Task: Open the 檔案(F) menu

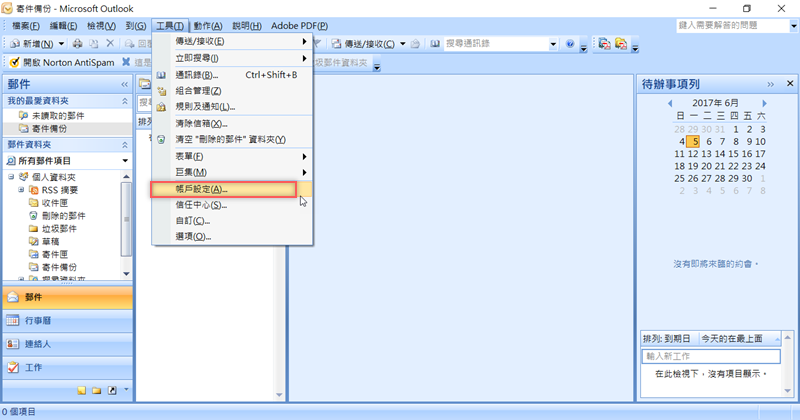Action: 26,26
